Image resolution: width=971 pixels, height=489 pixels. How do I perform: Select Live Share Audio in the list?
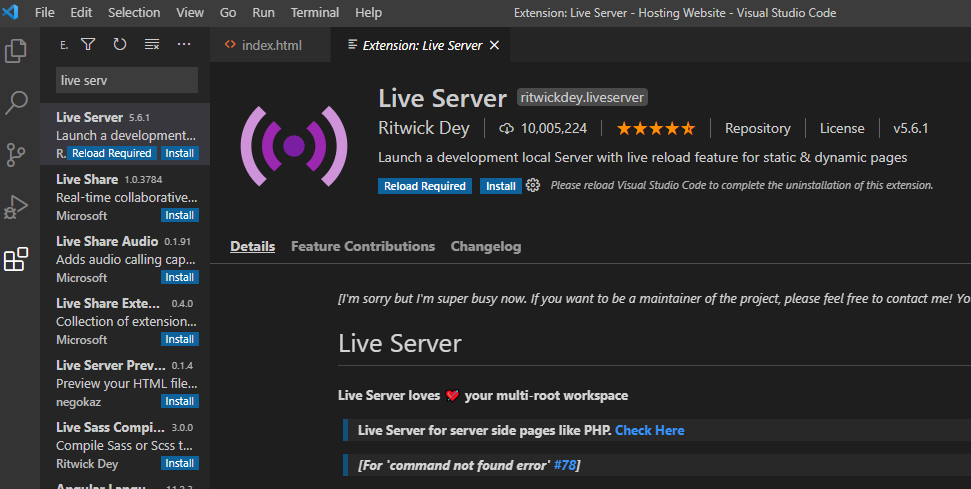coord(125,258)
